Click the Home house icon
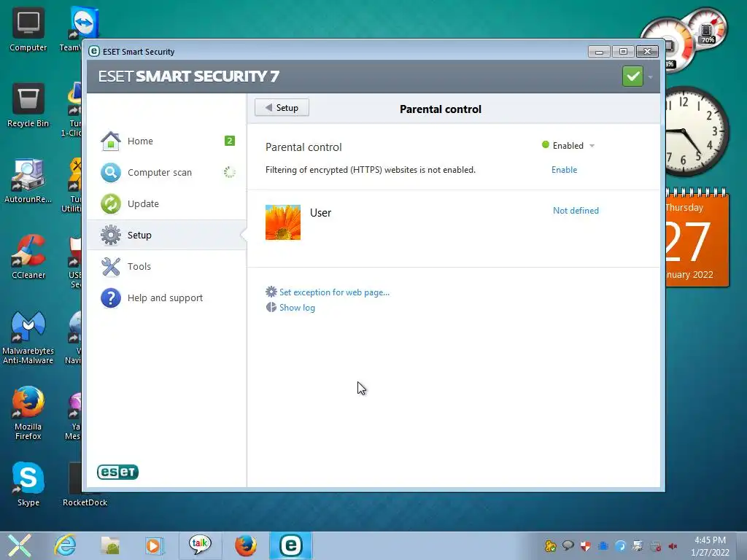The image size is (747, 560). pyautogui.click(x=111, y=141)
